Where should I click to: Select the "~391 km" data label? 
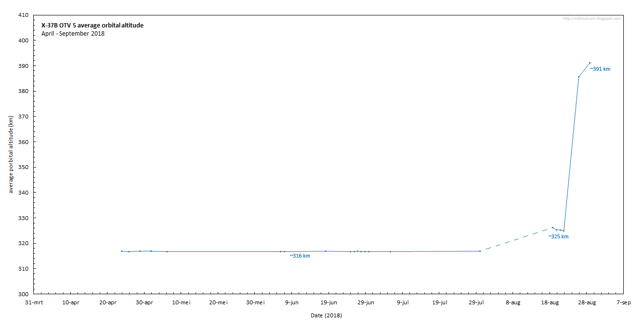[599, 69]
